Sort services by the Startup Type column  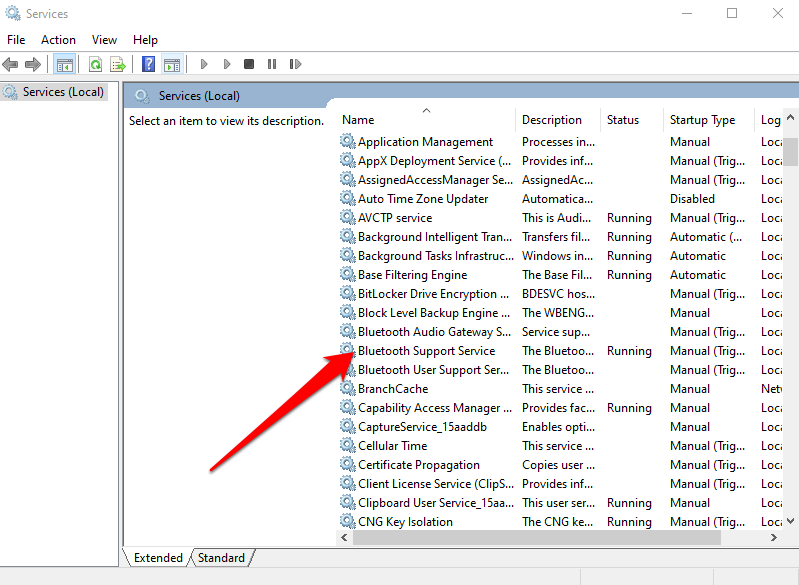[x=702, y=120]
